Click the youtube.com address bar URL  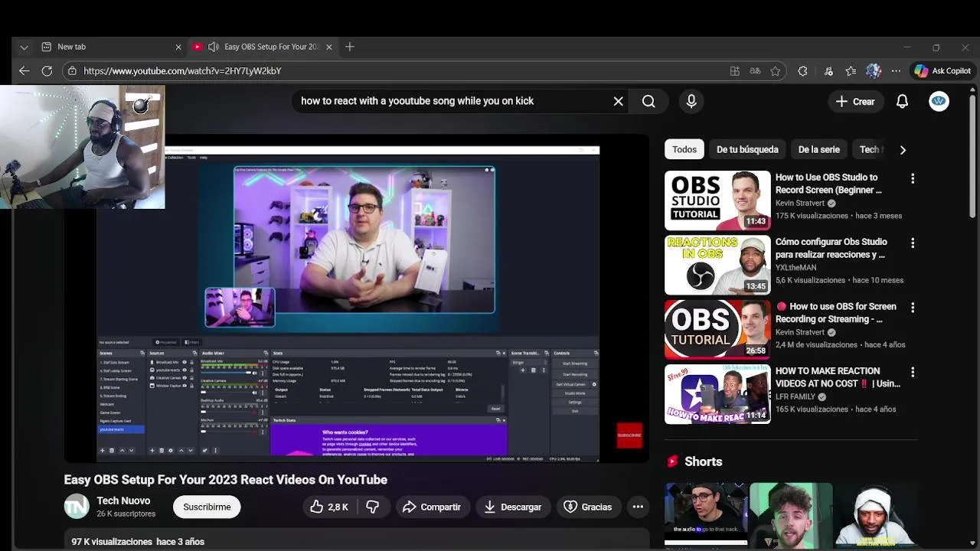pyautogui.click(x=182, y=70)
